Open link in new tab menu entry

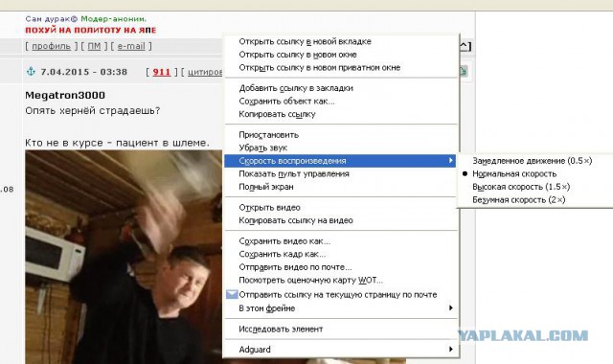point(340,41)
